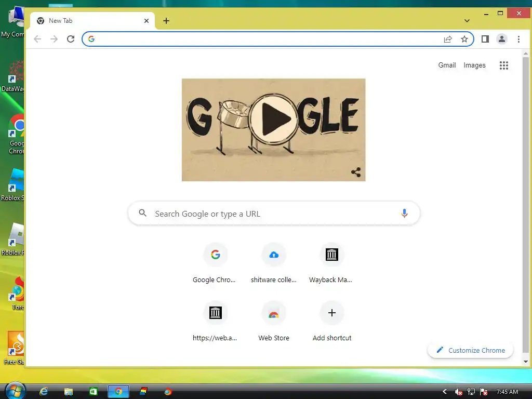This screenshot has width=532, height=399.
Task: Open the Google apps grid
Action: point(504,65)
